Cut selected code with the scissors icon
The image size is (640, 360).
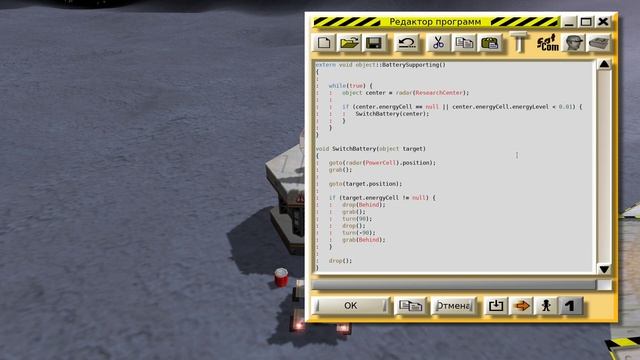(x=439, y=43)
